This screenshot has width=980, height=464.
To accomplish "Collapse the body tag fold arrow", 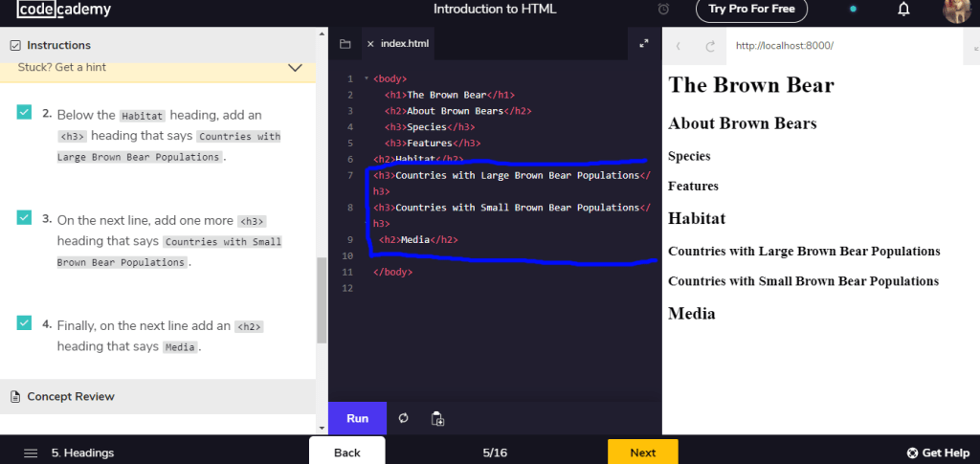I will point(365,78).
